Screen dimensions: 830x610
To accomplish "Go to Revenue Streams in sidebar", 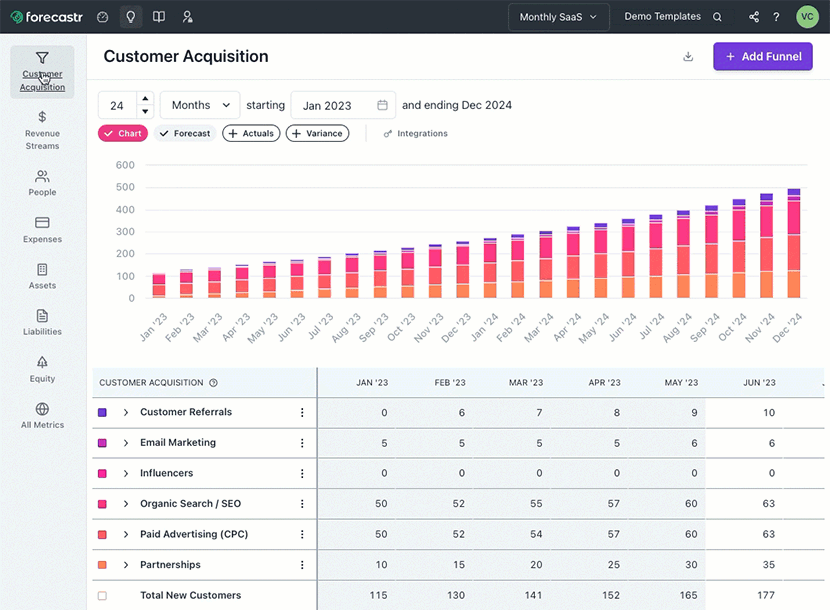I will (42, 130).
